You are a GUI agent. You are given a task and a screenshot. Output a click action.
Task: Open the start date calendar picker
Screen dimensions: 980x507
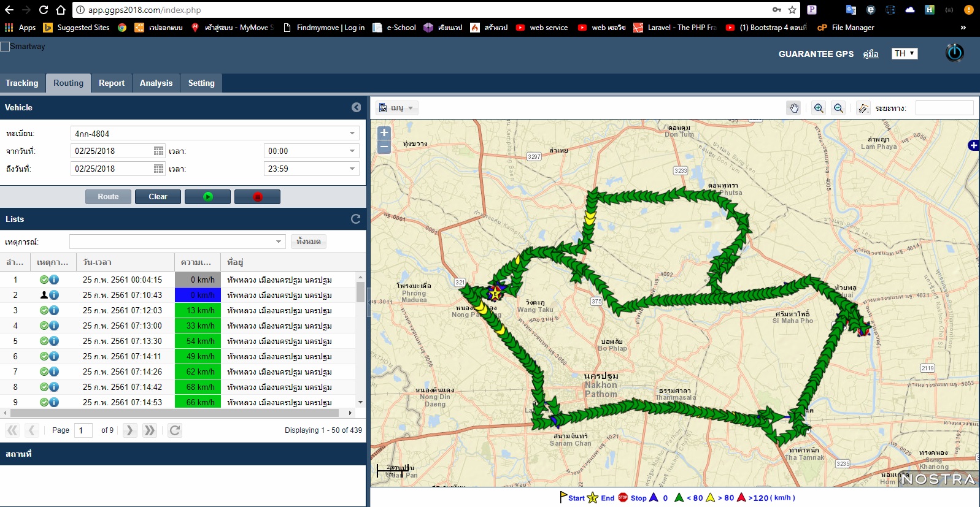(x=158, y=151)
